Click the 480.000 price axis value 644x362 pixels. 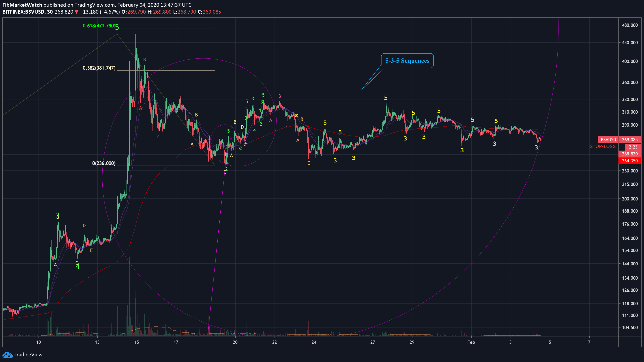(630, 25)
